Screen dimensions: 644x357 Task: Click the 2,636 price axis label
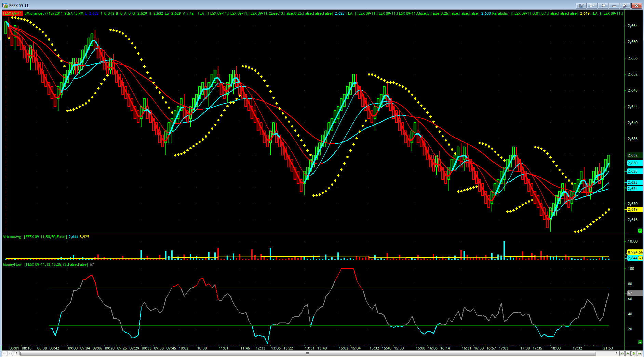633,139
